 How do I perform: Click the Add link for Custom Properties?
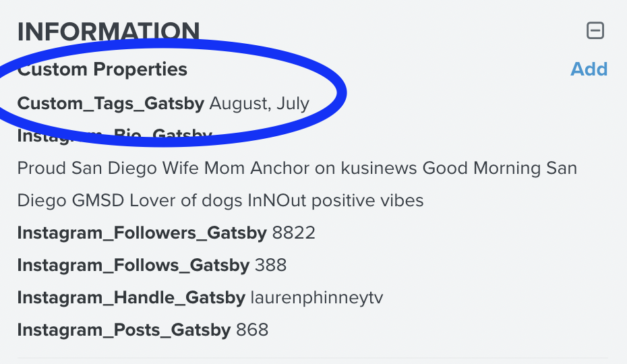pos(589,69)
